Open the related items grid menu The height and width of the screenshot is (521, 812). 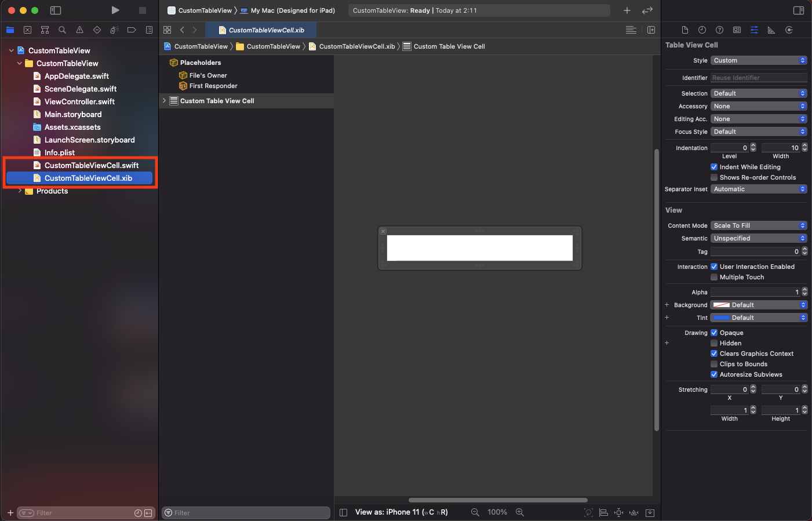[168, 30]
